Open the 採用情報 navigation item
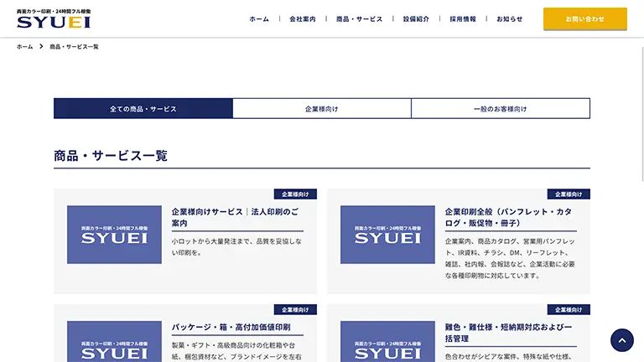The image size is (644, 362). click(463, 19)
